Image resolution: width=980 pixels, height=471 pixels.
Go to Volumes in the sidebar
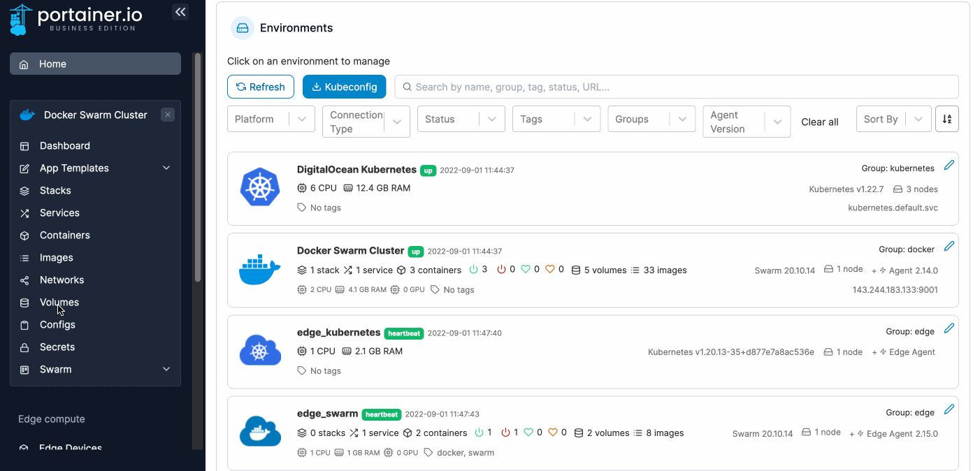point(59,303)
